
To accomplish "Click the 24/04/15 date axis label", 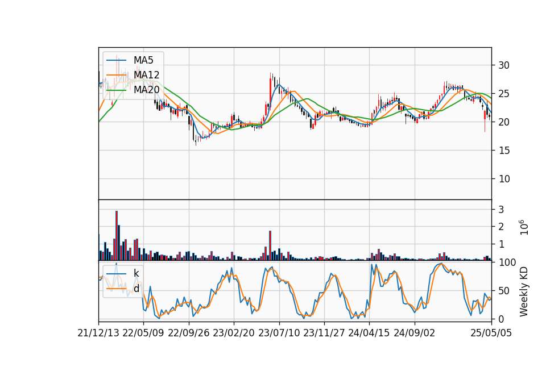I will click(x=369, y=333).
